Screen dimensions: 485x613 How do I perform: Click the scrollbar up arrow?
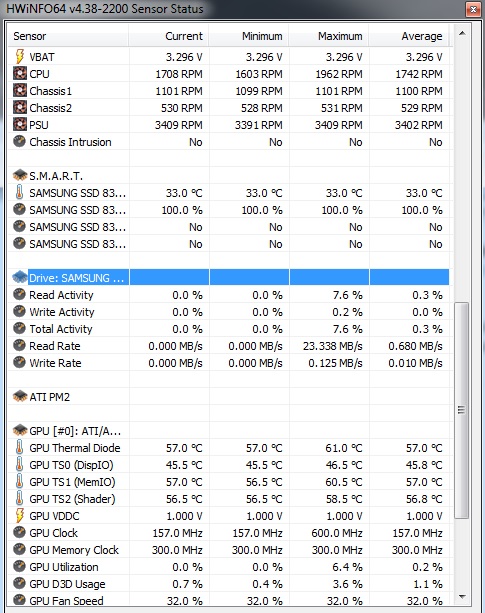pyautogui.click(x=462, y=34)
